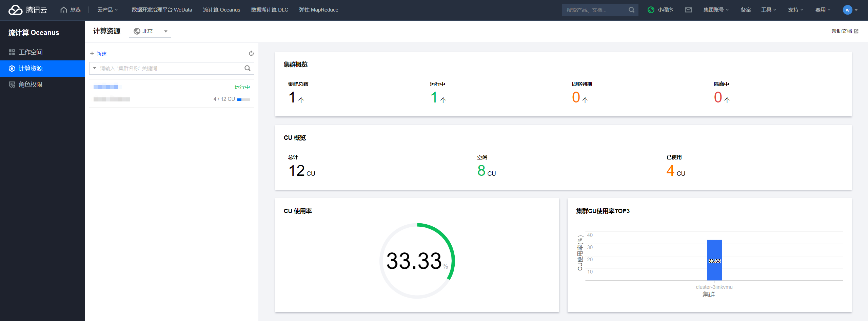This screenshot has height=321, width=868.
Task: Click the top search magnifier icon
Action: pyautogui.click(x=631, y=10)
